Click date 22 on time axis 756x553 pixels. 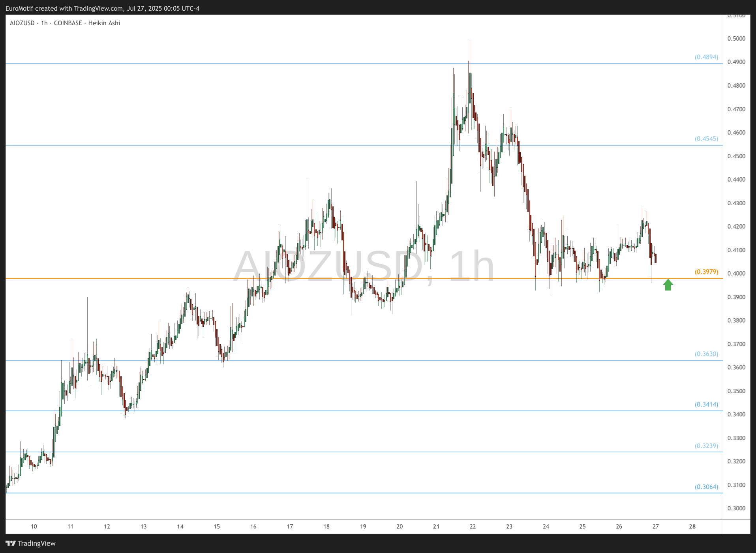pos(473,527)
